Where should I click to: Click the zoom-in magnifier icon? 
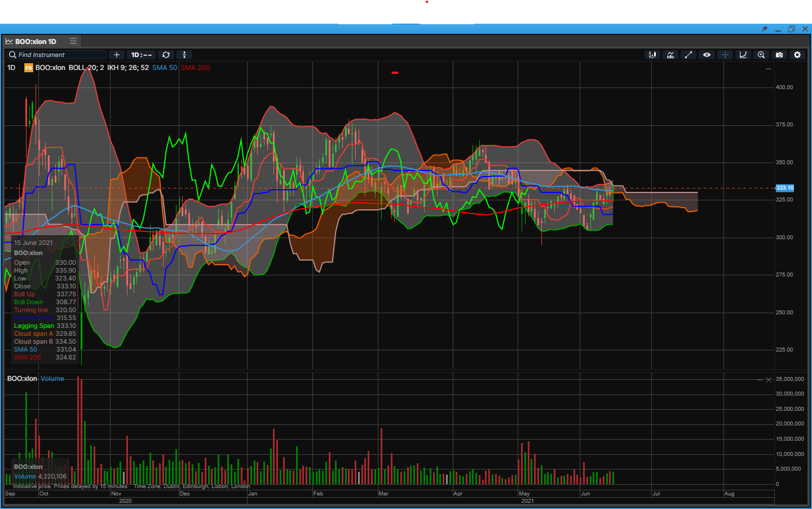coord(761,55)
